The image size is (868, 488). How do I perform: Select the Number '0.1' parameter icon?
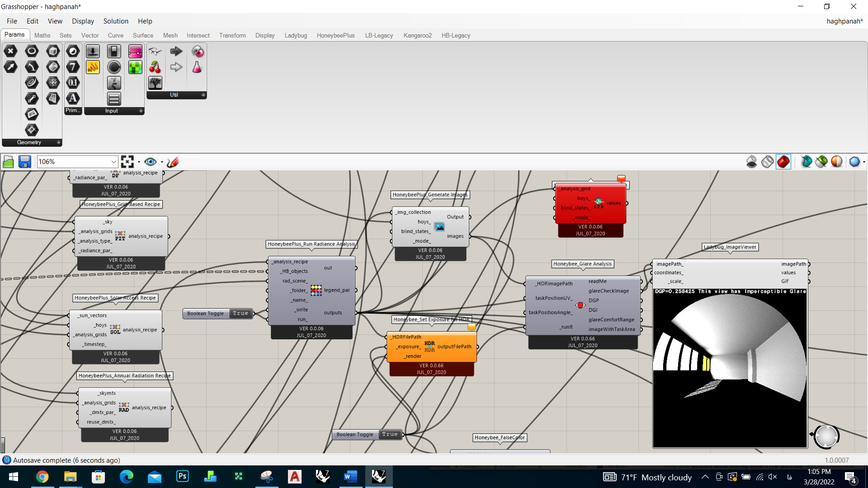73,83
